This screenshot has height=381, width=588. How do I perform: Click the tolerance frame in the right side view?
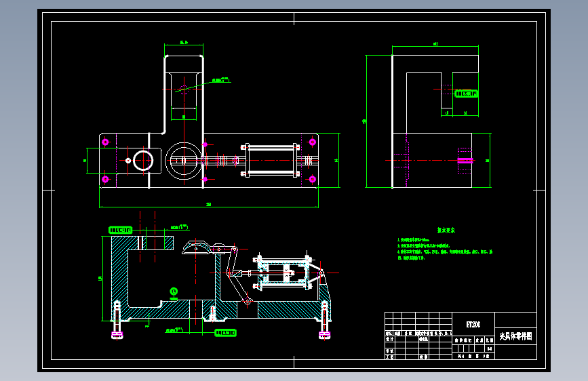(x=466, y=94)
